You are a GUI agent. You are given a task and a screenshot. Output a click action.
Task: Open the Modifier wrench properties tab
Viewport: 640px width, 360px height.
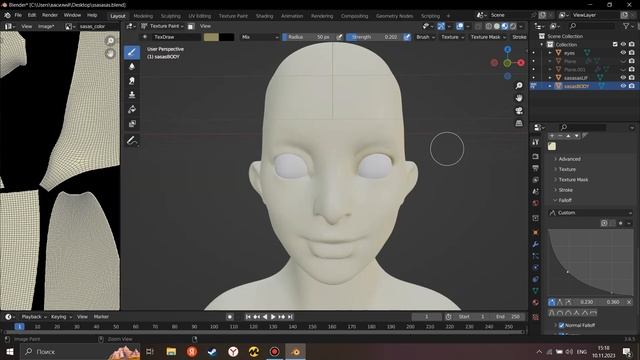pyautogui.click(x=536, y=244)
